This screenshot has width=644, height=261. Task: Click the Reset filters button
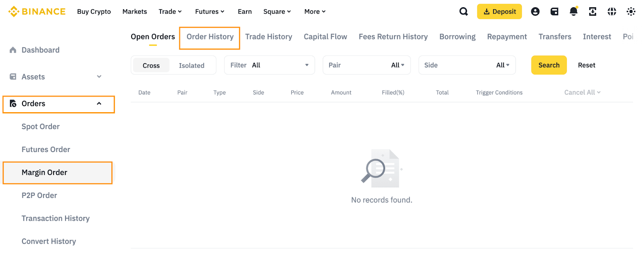[586, 65]
